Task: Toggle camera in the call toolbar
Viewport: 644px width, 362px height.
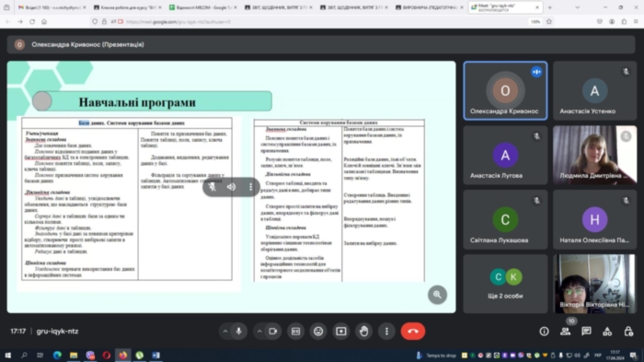Action: (x=272, y=332)
